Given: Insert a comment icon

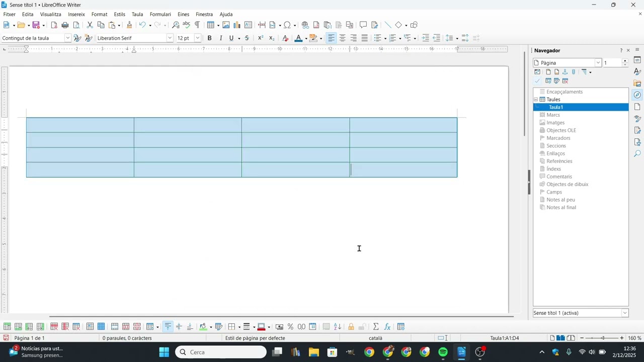Looking at the screenshot, I should point(363,25).
